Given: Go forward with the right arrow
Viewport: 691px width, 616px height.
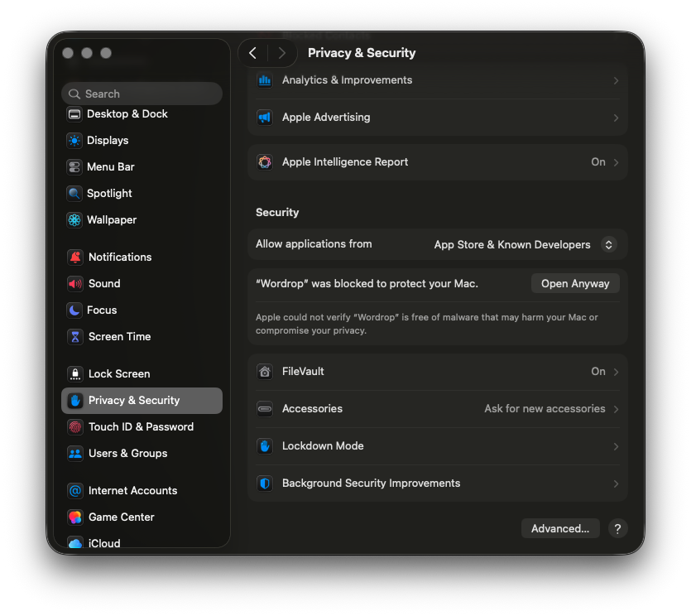Looking at the screenshot, I should [x=281, y=53].
